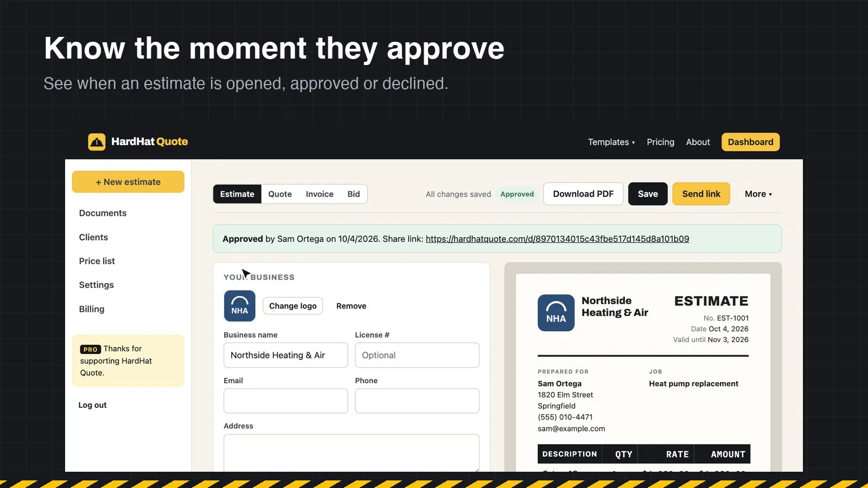Click the NHA logo in estimate preview

point(556,313)
